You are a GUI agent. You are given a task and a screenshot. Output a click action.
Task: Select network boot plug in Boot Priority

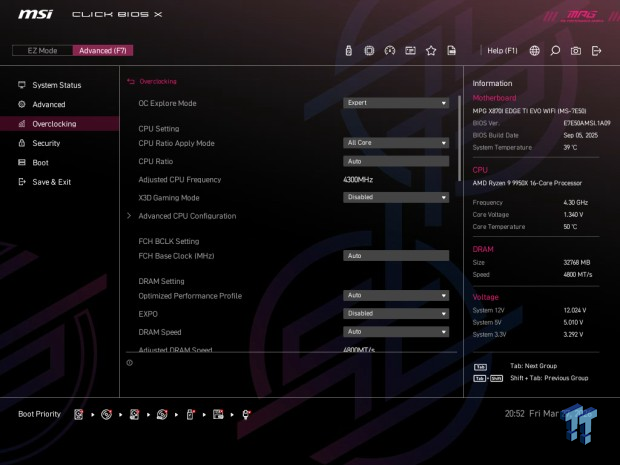[246, 414]
